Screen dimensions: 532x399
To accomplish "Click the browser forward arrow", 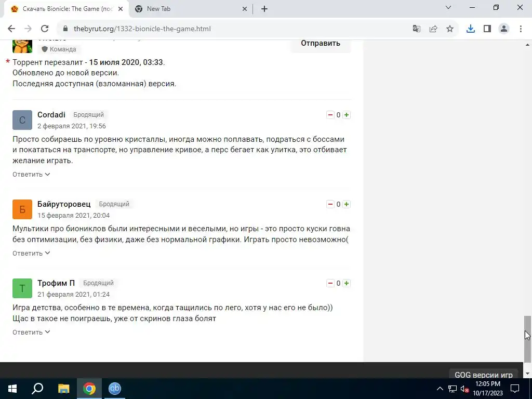I will [28, 29].
